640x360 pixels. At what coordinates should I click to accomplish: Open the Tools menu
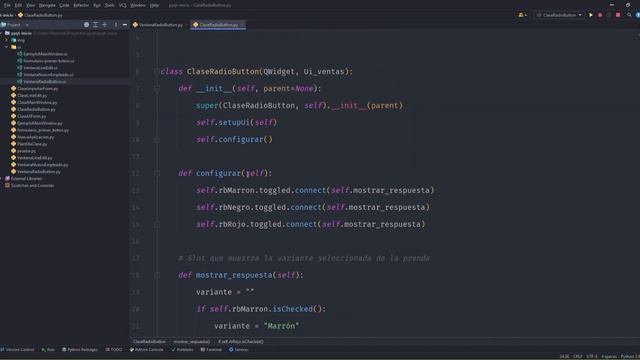pos(109,5)
